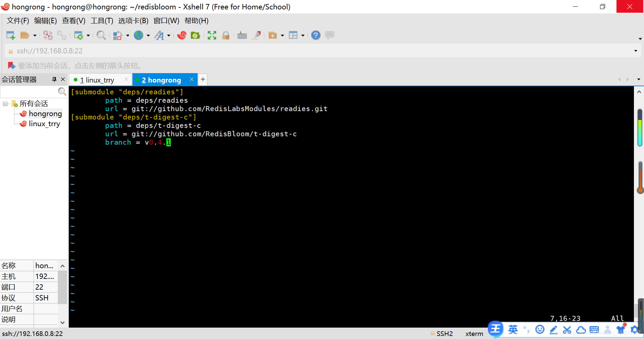Click the Color Scheme squares icon
The height and width of the screenshot is (339, 644).
coord(117,35)
